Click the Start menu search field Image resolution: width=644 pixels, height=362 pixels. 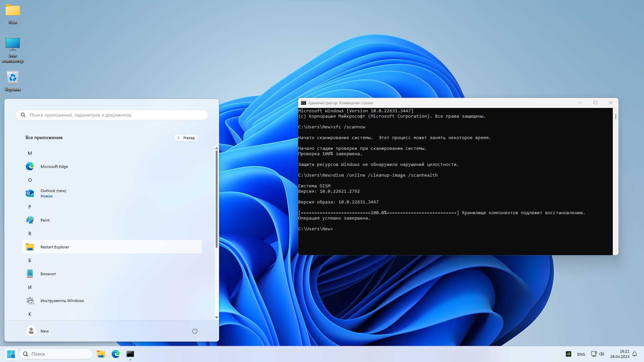tap(111, 115)
